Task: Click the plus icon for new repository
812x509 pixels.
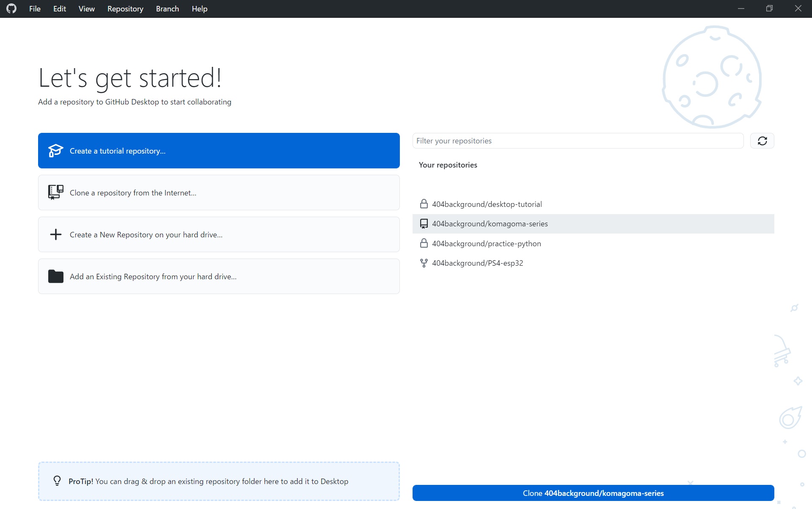Action: click(55, 234)
